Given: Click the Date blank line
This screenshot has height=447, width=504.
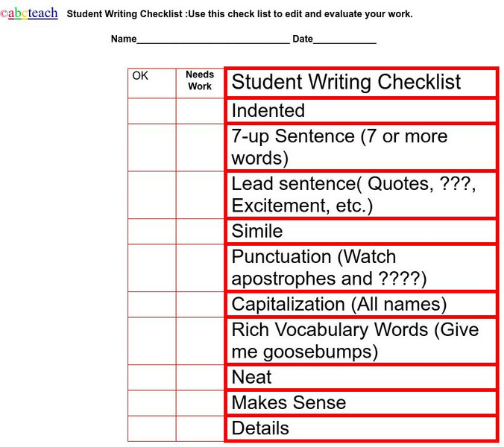Looking at the screenshot, I should click(344, 39).
